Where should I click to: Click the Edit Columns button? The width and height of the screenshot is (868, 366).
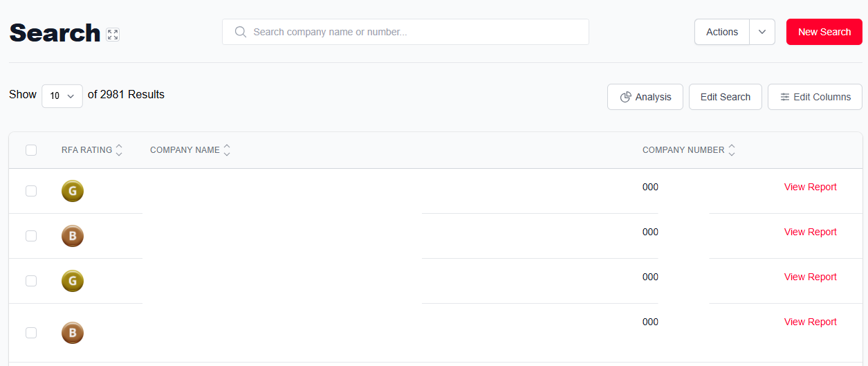click(x=815, y=97)
